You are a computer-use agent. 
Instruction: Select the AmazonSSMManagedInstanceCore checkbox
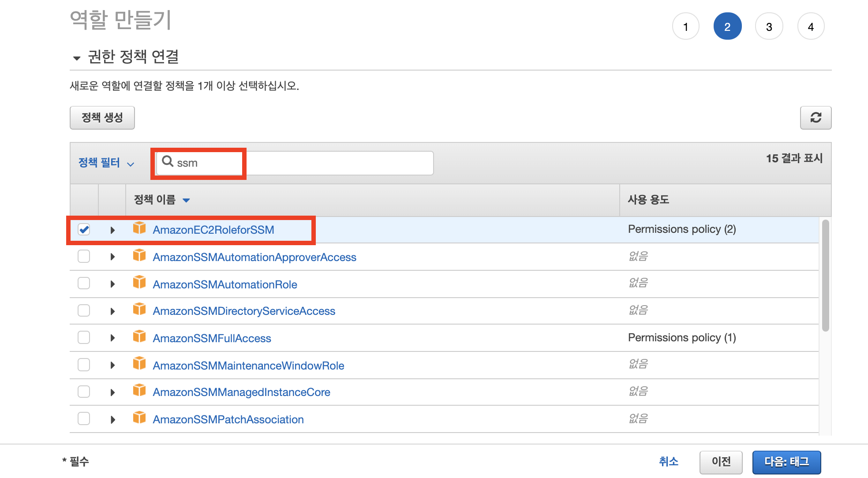point(84,392)
